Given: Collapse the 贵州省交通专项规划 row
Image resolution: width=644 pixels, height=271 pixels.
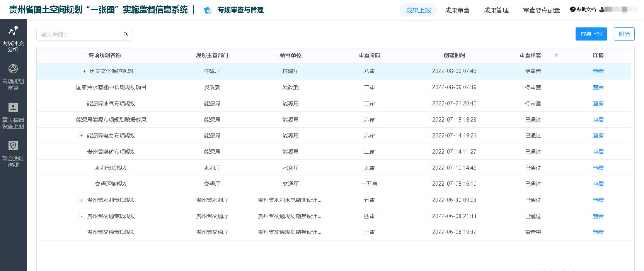Looking at the screenshot, I should (82, 216).
